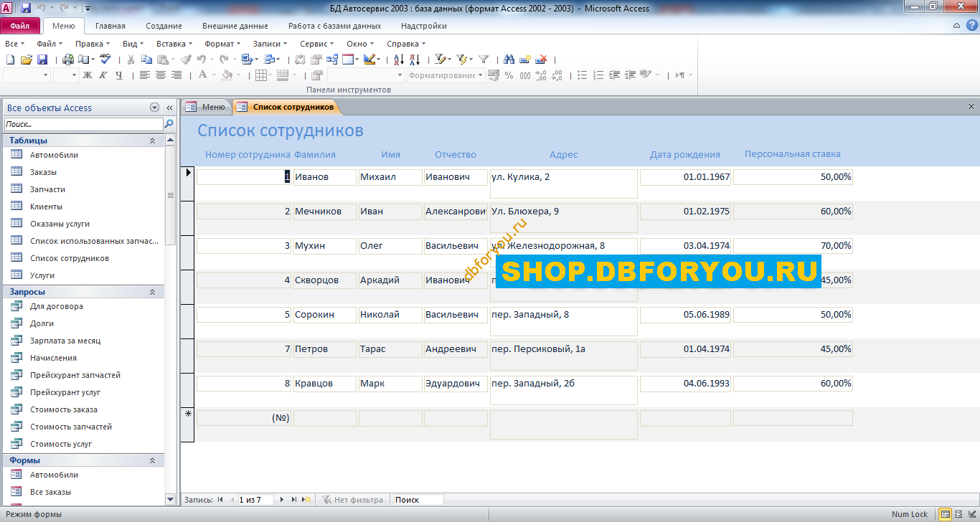Click the Save diskette icon in menu toolbar

pyautogui.click(x=42, y=60)
